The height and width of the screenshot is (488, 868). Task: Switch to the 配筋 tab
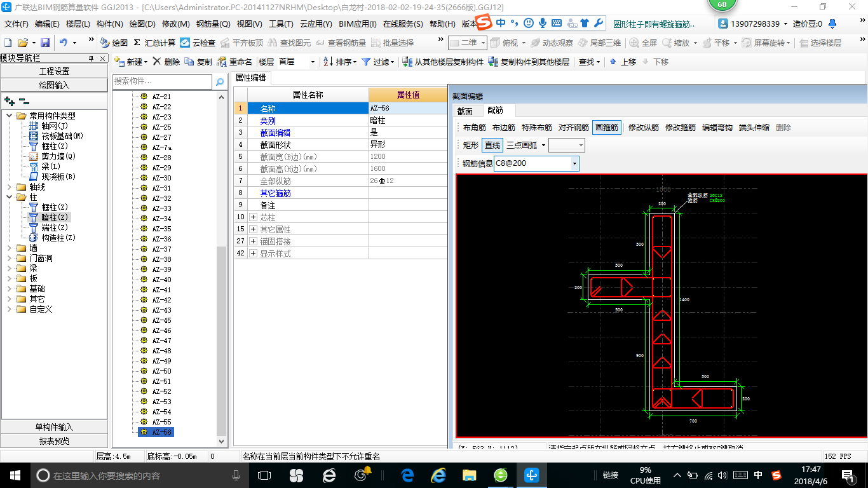point(495,111)
